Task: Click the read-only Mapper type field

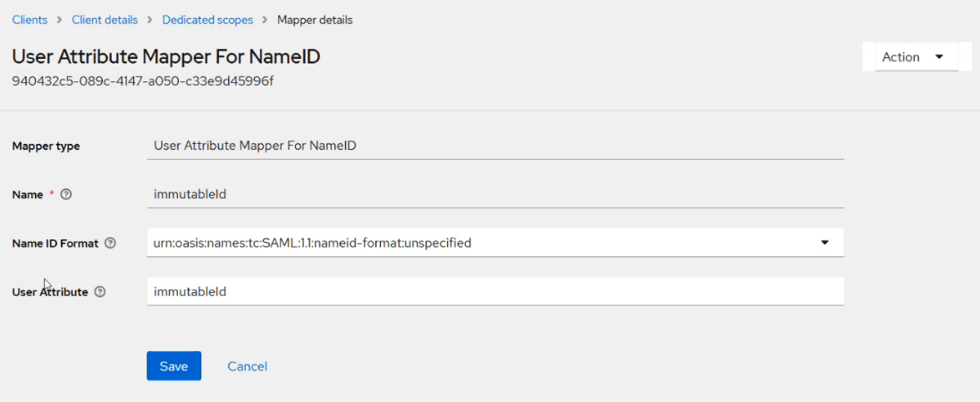Action: 494,146
